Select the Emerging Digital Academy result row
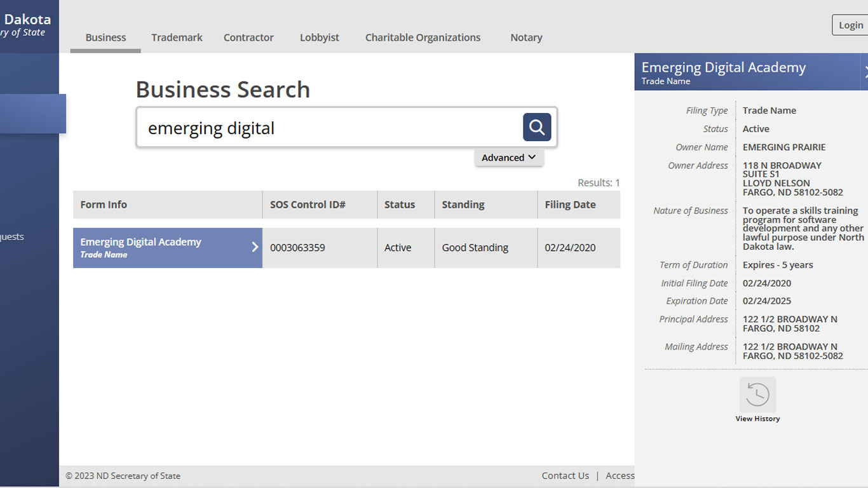 click(x=346, y=248)
